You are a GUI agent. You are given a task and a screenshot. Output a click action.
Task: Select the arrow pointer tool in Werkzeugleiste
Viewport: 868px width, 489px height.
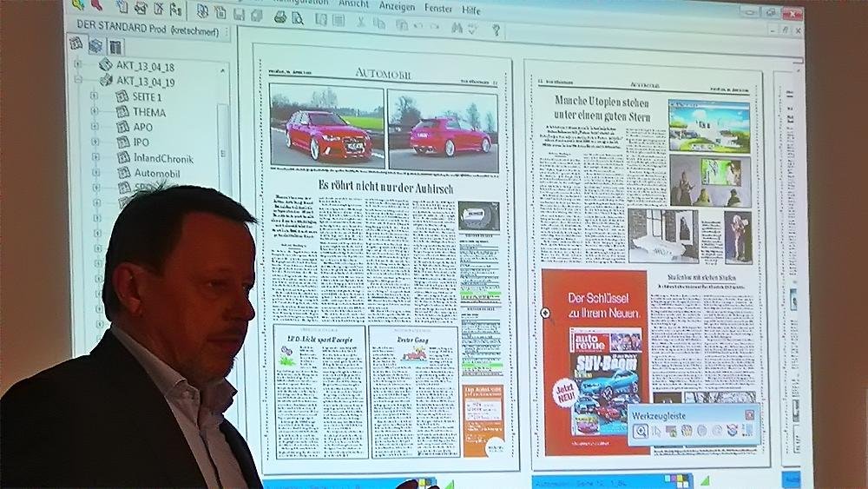click(655, 431)
